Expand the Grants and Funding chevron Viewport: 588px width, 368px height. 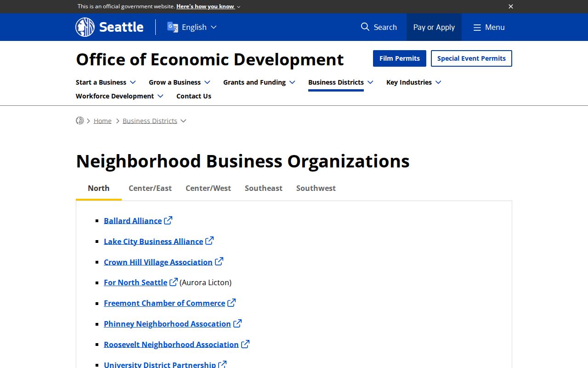292,82
